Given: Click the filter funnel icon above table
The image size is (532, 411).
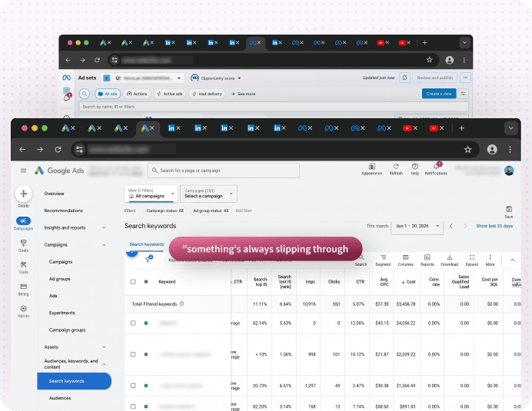Looking at the screenshot, I should coord(148,259).
